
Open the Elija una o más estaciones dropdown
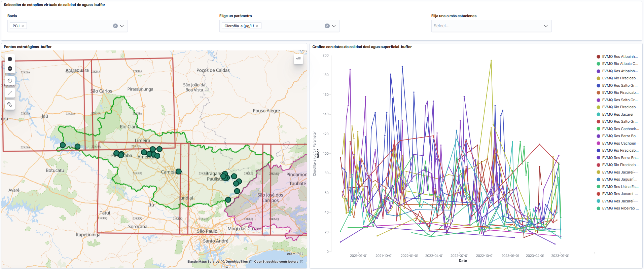[x=545, y=26]
